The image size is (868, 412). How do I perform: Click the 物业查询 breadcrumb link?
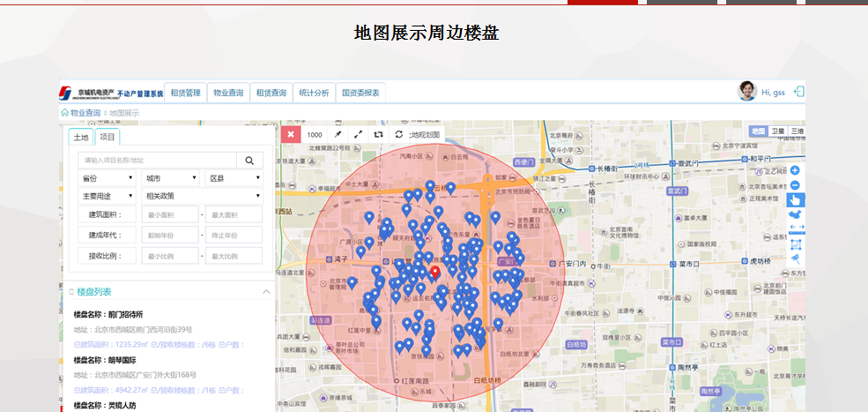(x=85, y=113)
